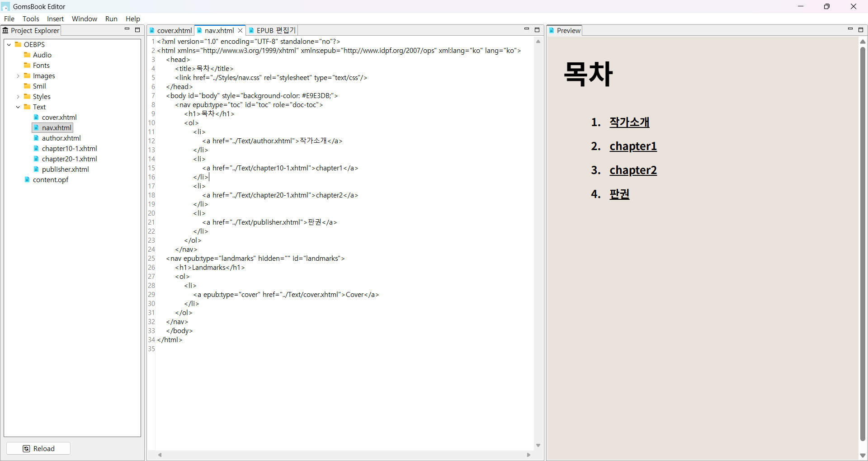This screenshot has width=868, height=461.
Task: Click the Preview scroll-down arrow
Action: [x=863, y=456]
